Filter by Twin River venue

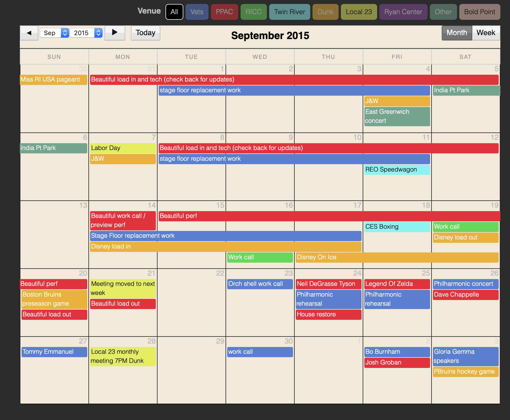pyautogui.click(x=290, y=12)
